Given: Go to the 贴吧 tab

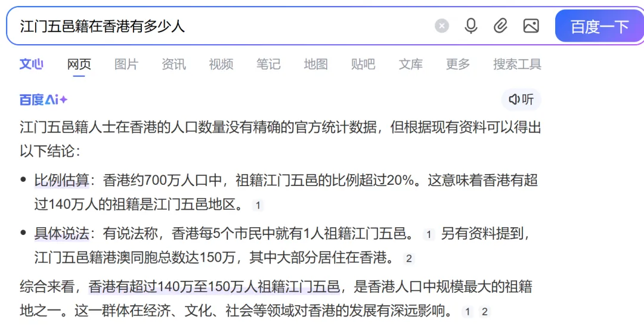Looking at the screenshot, I should (363, 64).
